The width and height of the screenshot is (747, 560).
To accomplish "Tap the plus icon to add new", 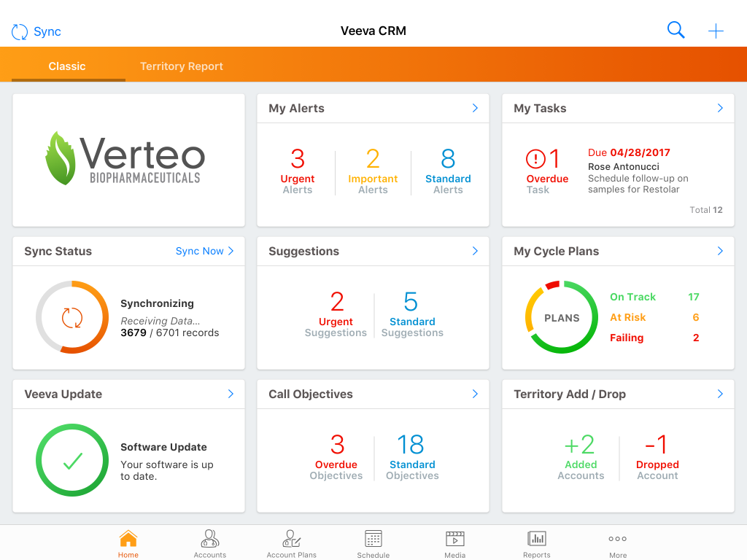I will tap(716, 31).
